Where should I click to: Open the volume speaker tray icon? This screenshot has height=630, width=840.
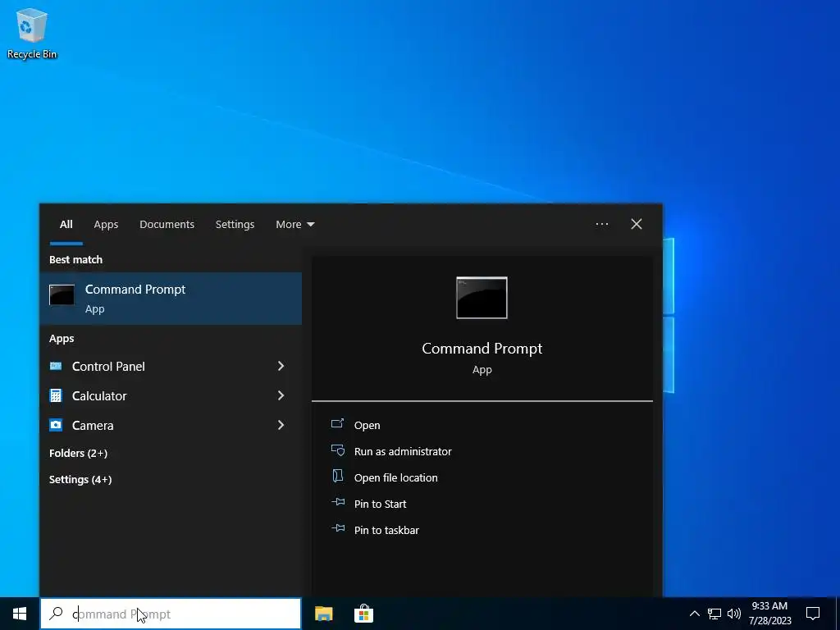pos(734,614)
